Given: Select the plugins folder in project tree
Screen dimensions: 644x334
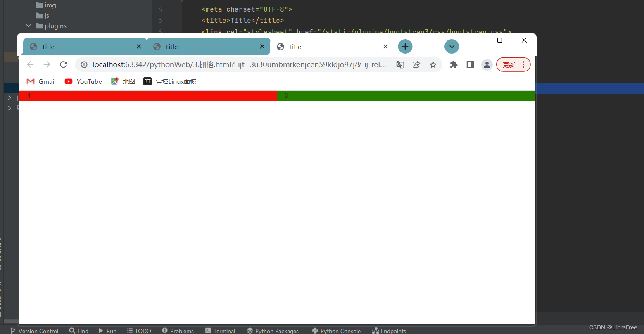Looking at the screenshot, I should coord(51,26).
